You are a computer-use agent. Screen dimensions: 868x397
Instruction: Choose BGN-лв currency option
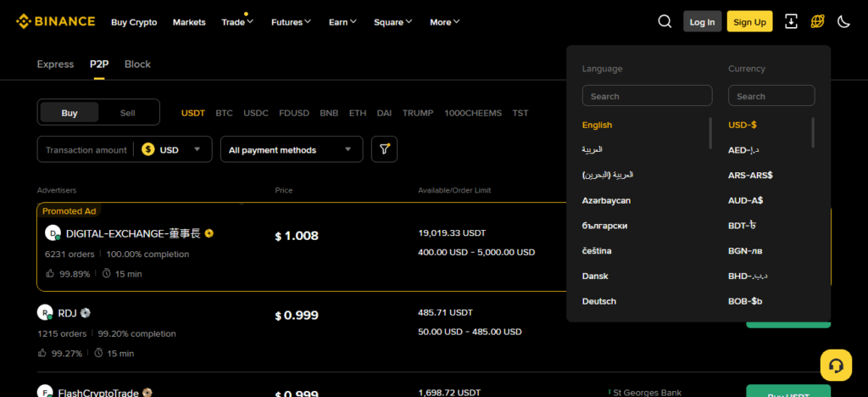(745, 251)
